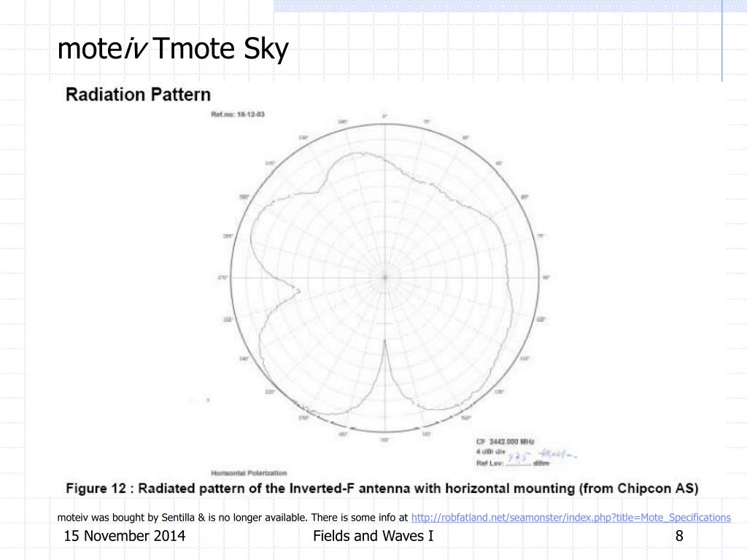Click the 'moteiv Tmote Sky' slide title
The height and width of the screenshot is (560, 747).
tap(173, 49)
